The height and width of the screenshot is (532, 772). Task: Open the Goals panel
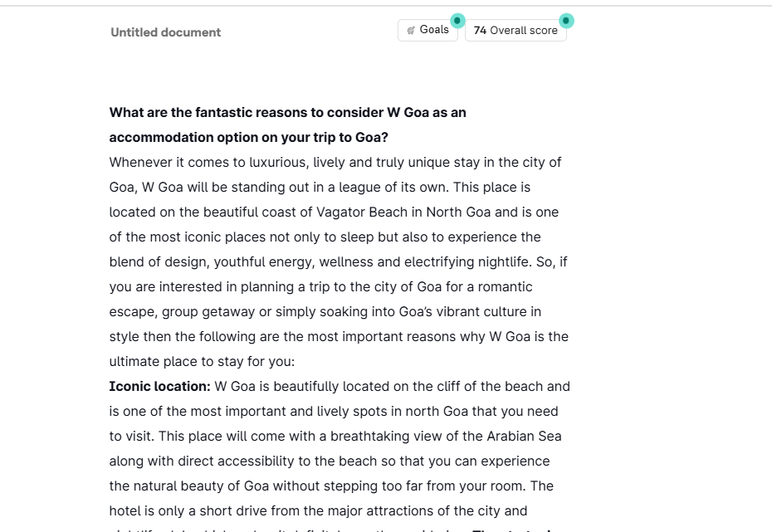coord(428,31)
